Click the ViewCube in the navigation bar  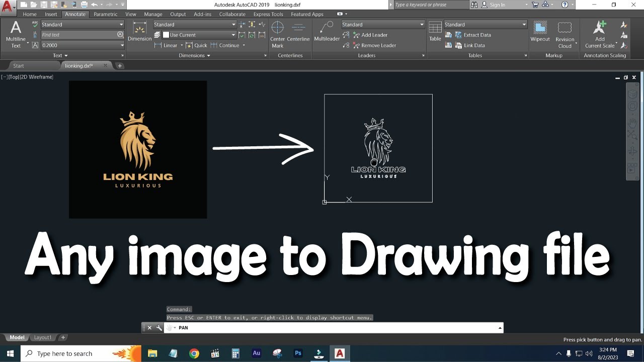[632, 94]
